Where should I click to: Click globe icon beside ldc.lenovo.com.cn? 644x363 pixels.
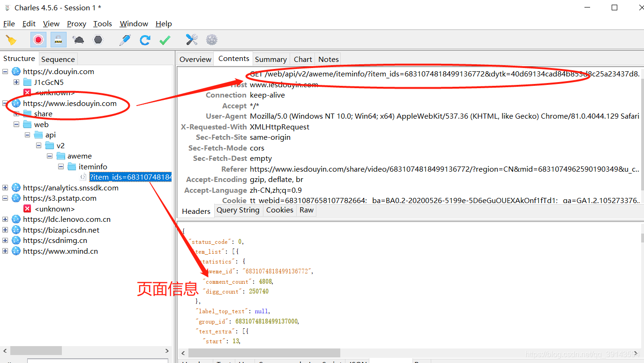16,219
